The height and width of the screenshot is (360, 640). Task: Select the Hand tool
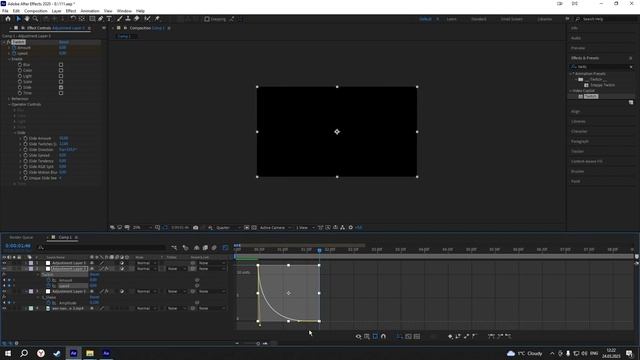27,19
